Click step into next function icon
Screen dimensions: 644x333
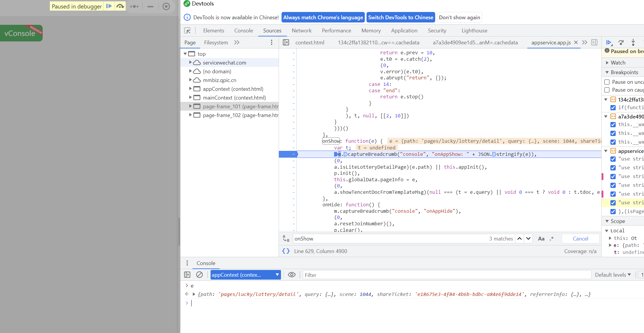633,43
